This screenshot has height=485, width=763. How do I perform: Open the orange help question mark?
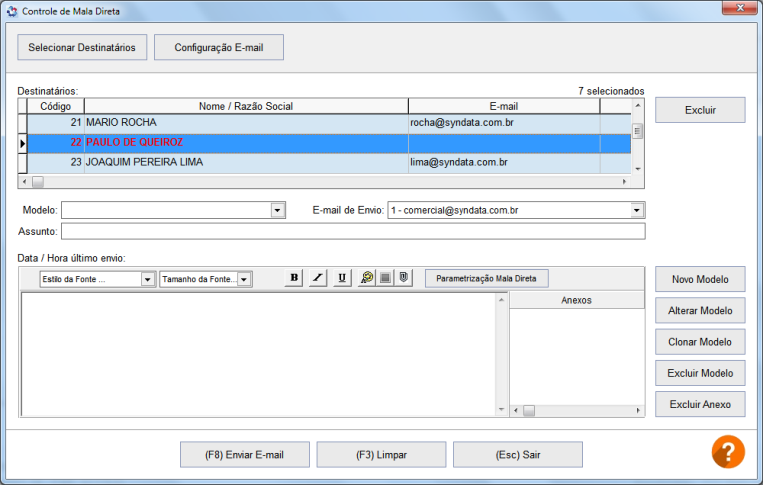click(x=728, y=451)
